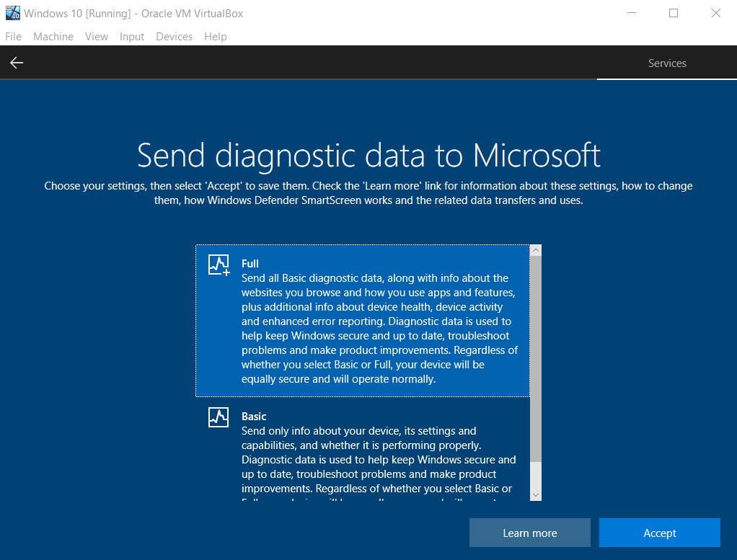Open the View menu
This screenshot has height=560, width=737.
pyautogui.click(x=97, y=37)
